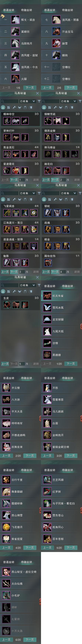82x644 pixels.
Task: Choose the 汗血宝马 mount icon
Action: point(56,32)
